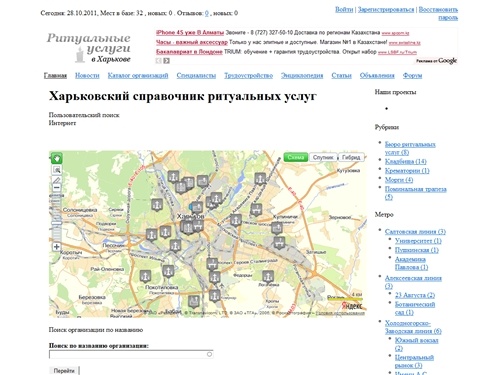Open Ботанический сад (1) station link
Screen dimensions: 500x375
click(415, 308)
